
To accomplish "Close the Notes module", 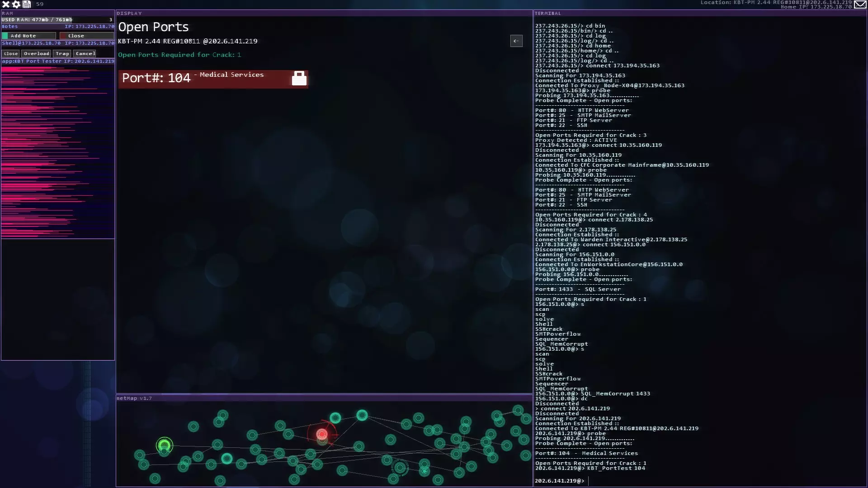I will click(86, 36).
